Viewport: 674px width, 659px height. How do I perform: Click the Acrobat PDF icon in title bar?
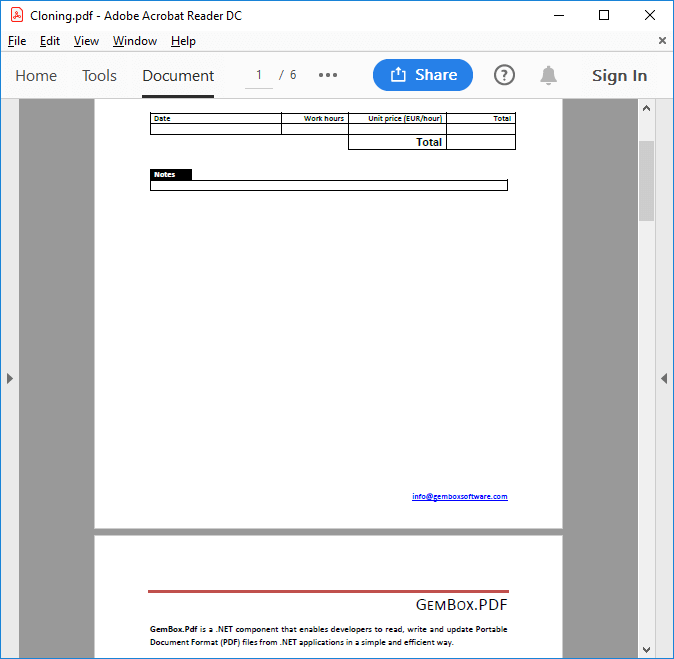(x=17, y=15)
